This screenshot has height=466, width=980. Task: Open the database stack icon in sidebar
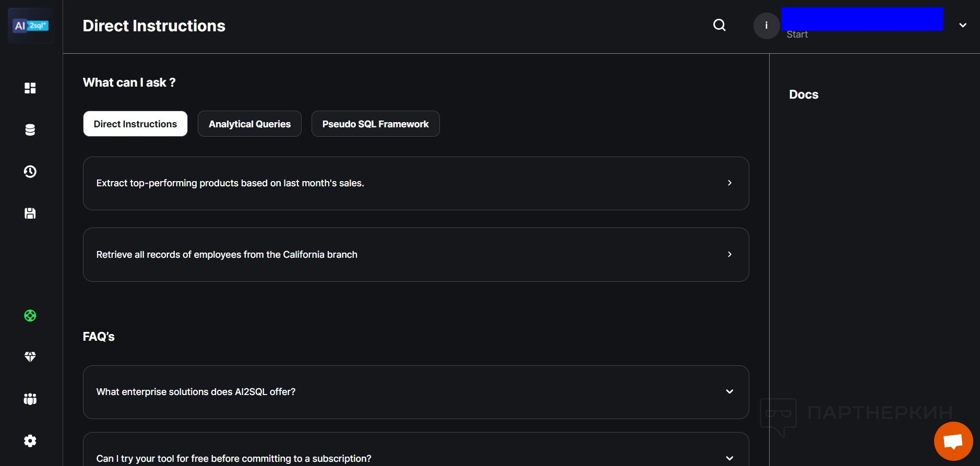point(30,130)
